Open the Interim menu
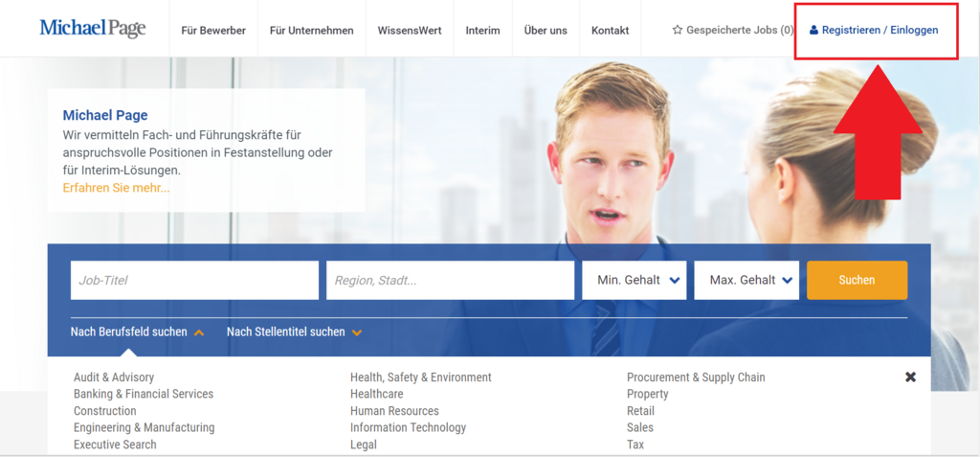980x457 pixels. (x=482, y=30)
